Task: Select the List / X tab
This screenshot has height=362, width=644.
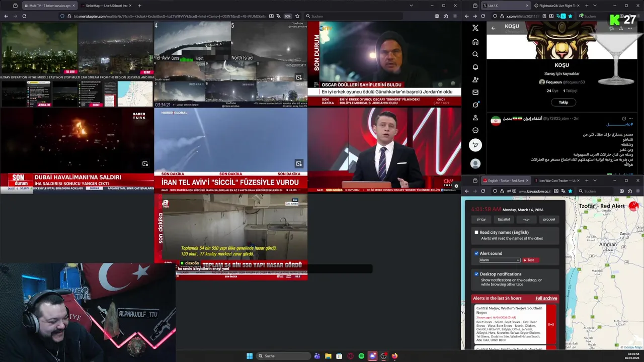Action: (x=506, y=6)
